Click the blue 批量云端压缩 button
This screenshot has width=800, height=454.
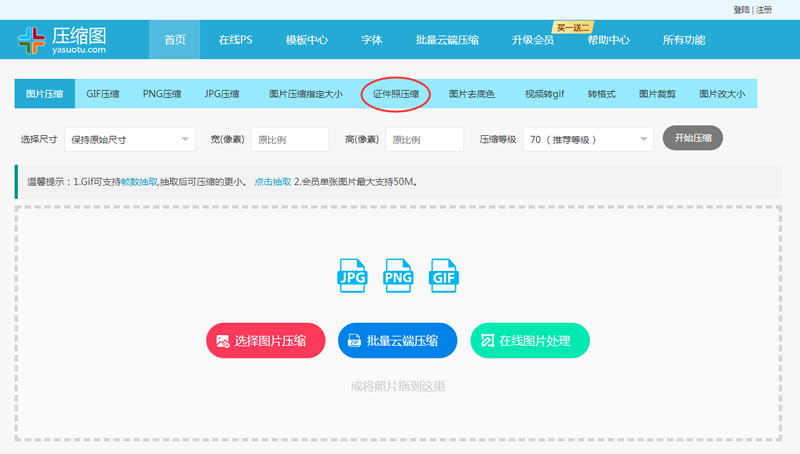point(397,340)
